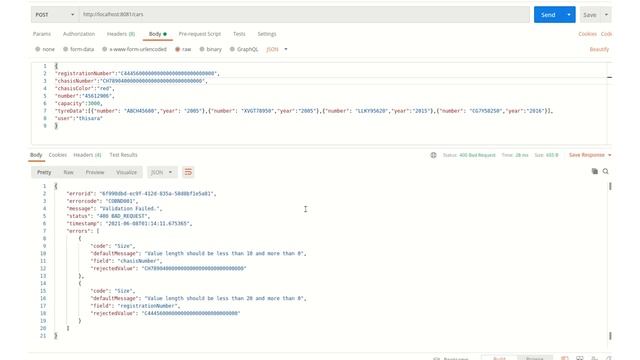This screenshot has height=360, width=640.
Task: Click the "registrationNumber" line in request body
Action: click(137, 73)
